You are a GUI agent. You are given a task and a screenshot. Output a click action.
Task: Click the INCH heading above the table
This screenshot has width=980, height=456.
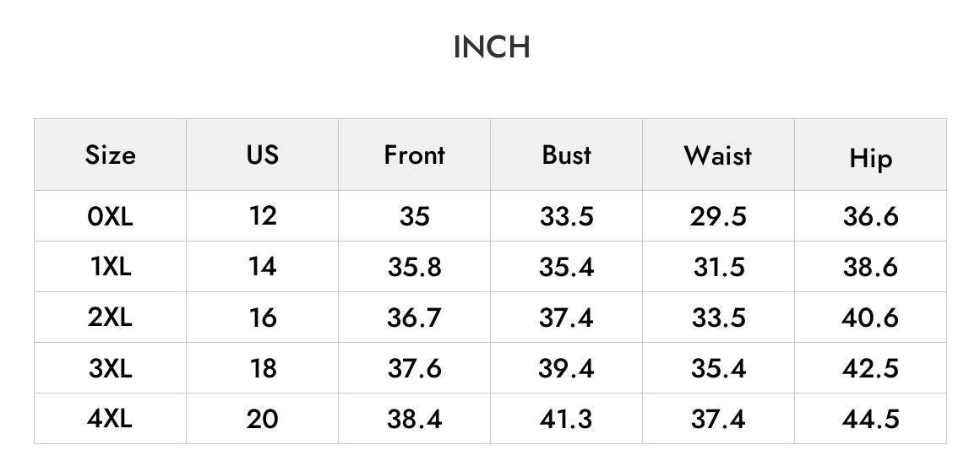491,46
